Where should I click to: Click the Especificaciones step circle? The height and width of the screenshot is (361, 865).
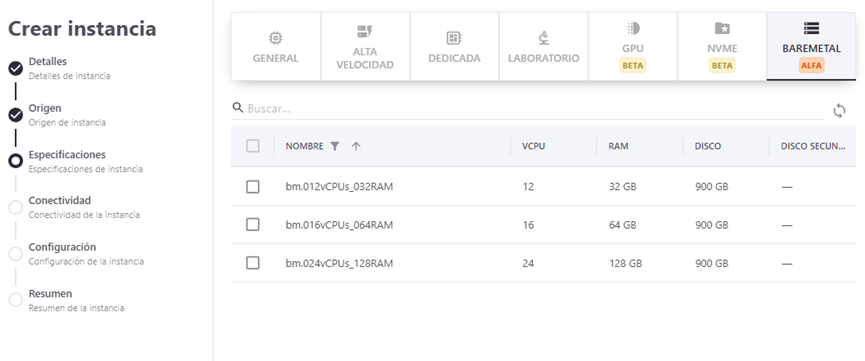[15, 161]
